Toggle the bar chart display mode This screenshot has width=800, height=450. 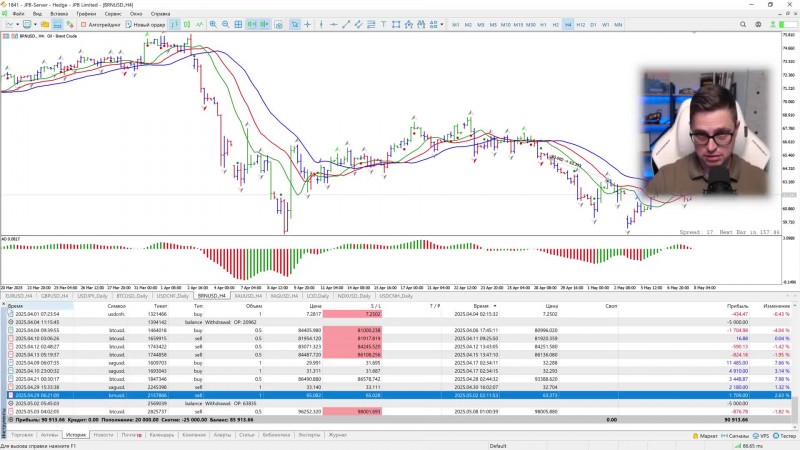coord(174,24)
